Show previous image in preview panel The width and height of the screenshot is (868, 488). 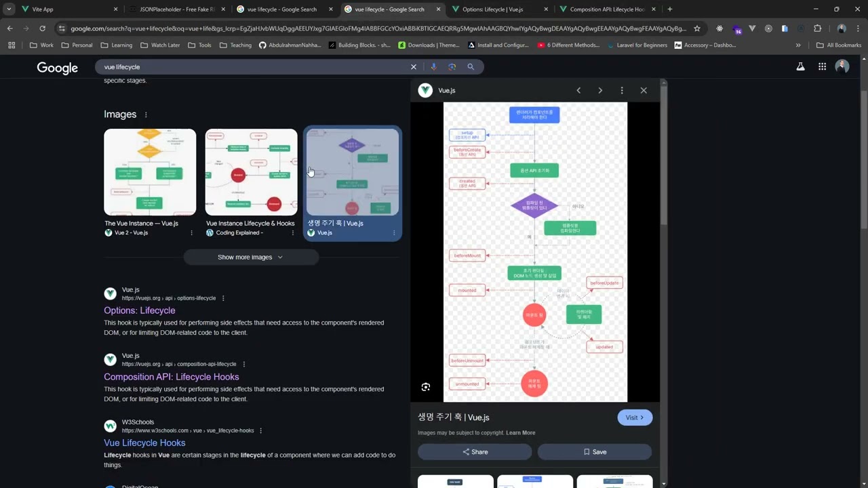[x=578, y=90]
